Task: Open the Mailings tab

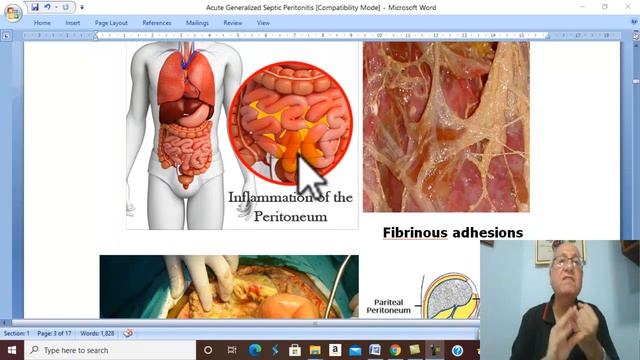Action: 197,23
